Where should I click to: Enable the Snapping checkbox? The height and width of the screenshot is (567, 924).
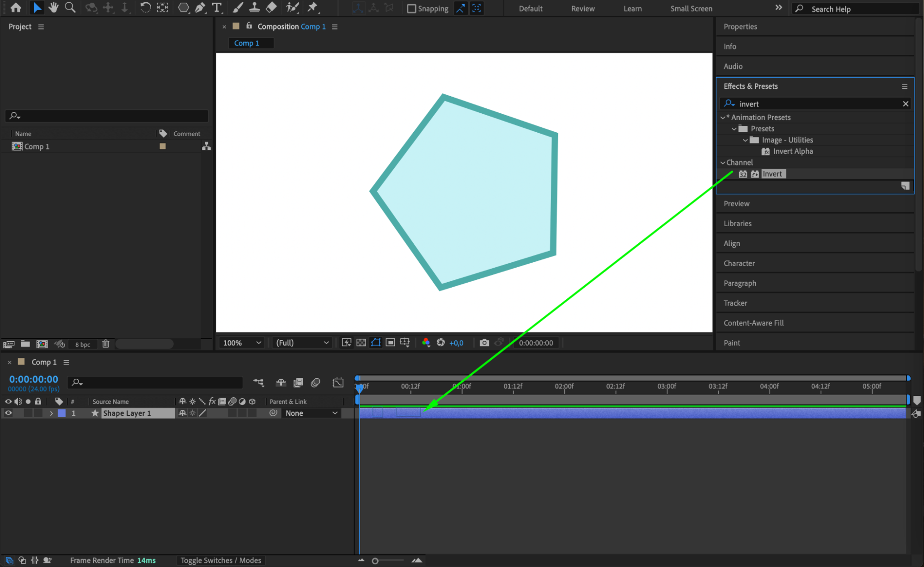tap(411, 8)
